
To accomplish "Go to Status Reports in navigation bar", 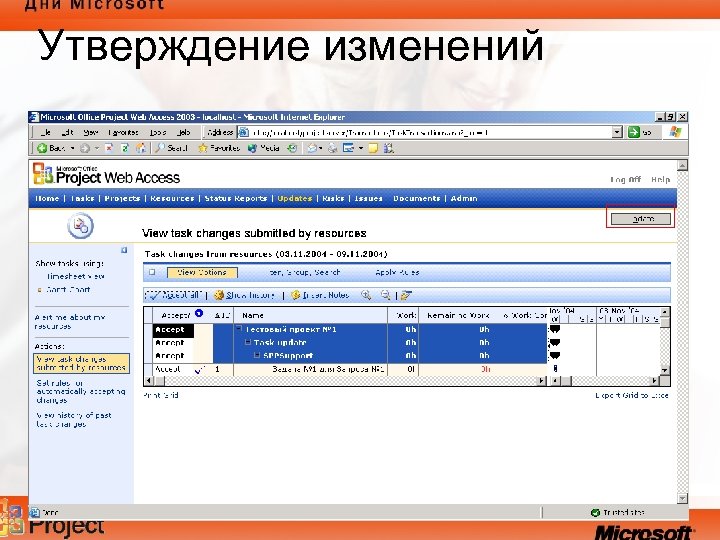I will [x=236, y=198].
